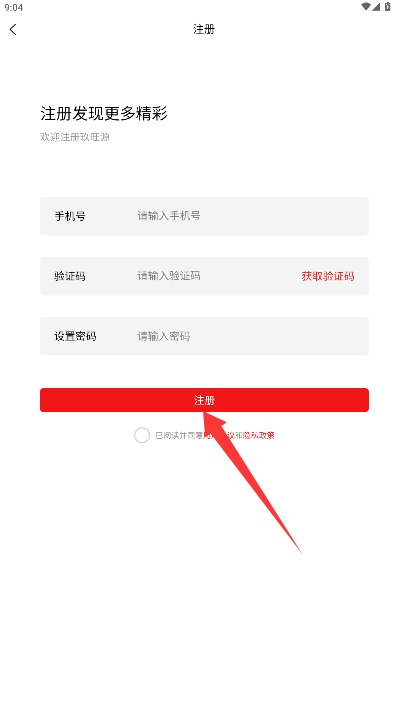Open the user agreement link before 和

[220, 435]
